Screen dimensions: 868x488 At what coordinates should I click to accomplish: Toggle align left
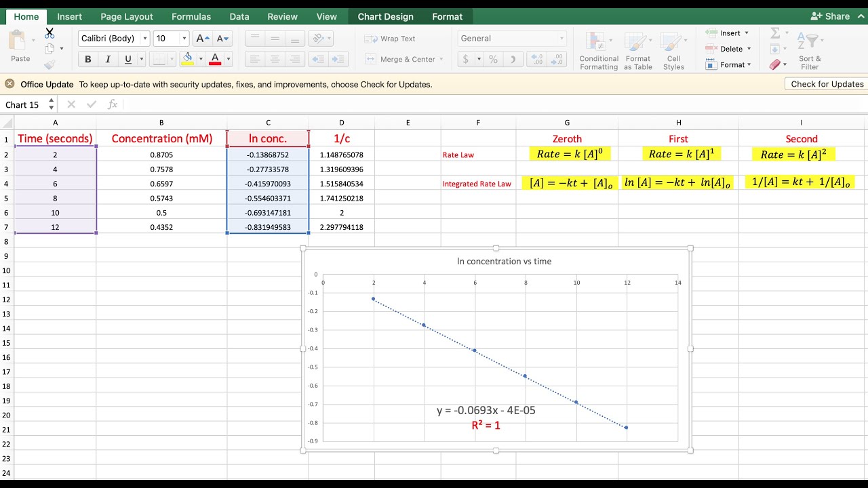[255, 60]
